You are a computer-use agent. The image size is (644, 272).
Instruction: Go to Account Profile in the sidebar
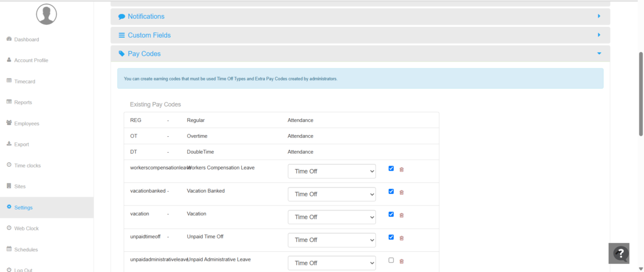(30, 60)
